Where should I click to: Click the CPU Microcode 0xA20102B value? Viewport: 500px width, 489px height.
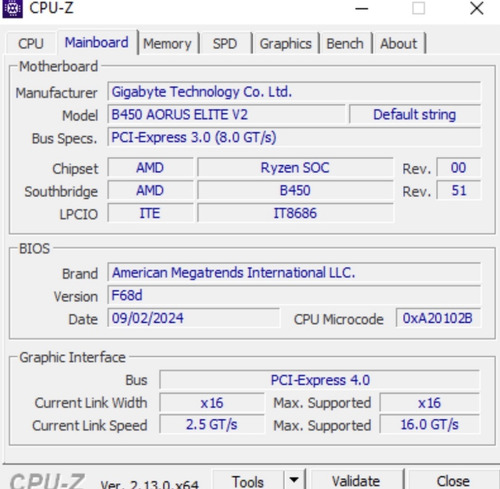438,318
